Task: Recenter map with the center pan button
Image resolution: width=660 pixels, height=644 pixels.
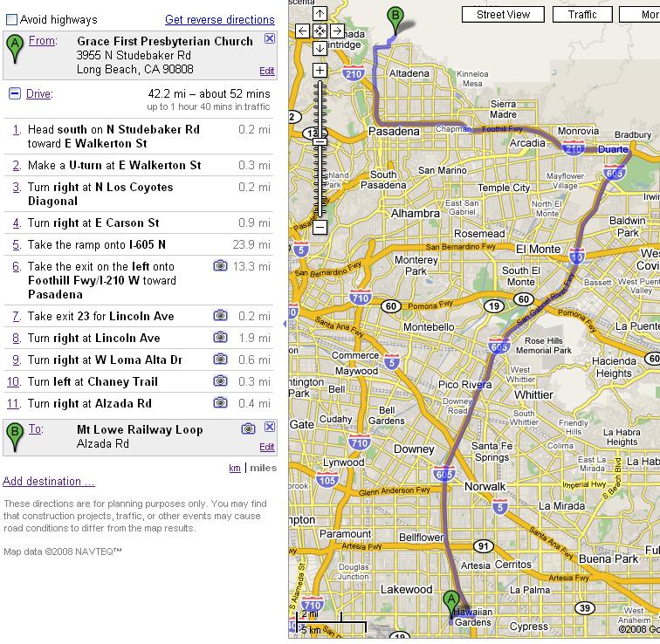Action: pos(320,31)
